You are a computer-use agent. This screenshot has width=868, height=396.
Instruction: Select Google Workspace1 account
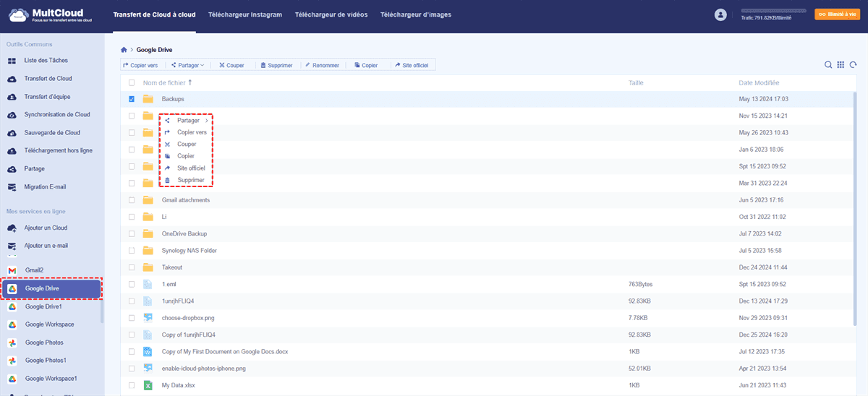pyautogui.click(x=51, y=379)
